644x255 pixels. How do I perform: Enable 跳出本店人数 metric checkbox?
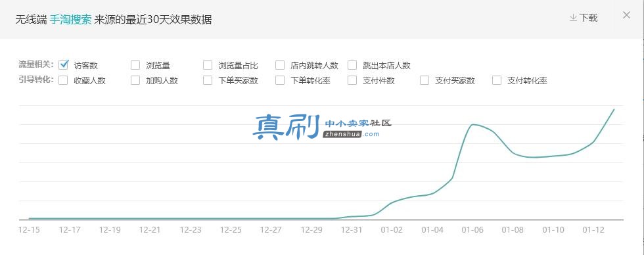tap(352, 65)
